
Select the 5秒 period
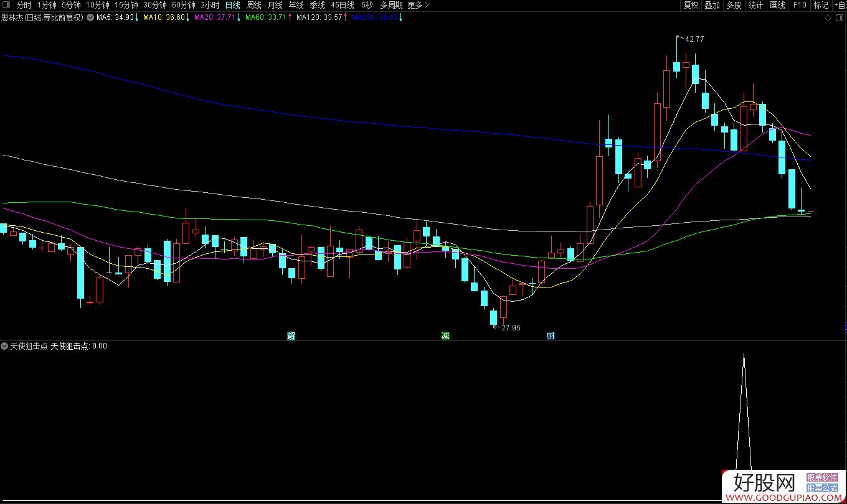[367, 5]
